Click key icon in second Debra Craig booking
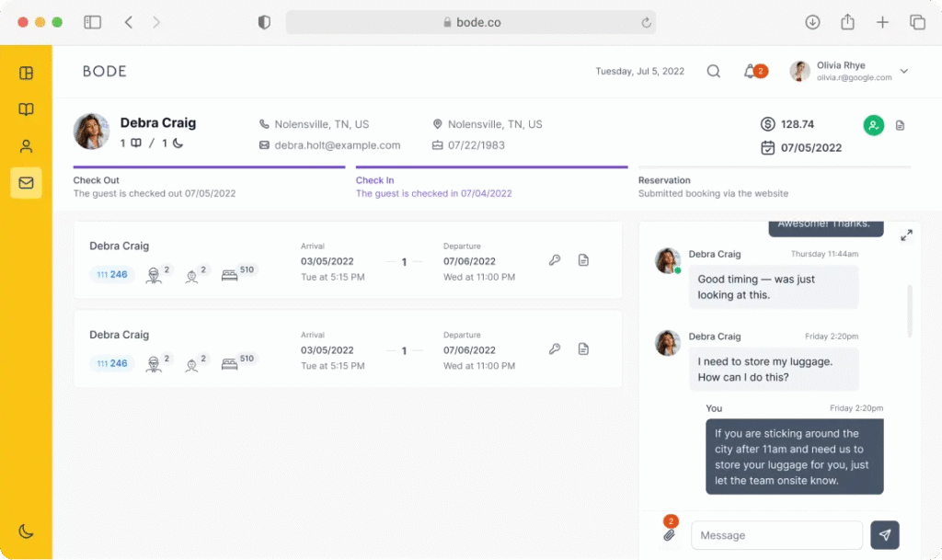 pos(555,349)
